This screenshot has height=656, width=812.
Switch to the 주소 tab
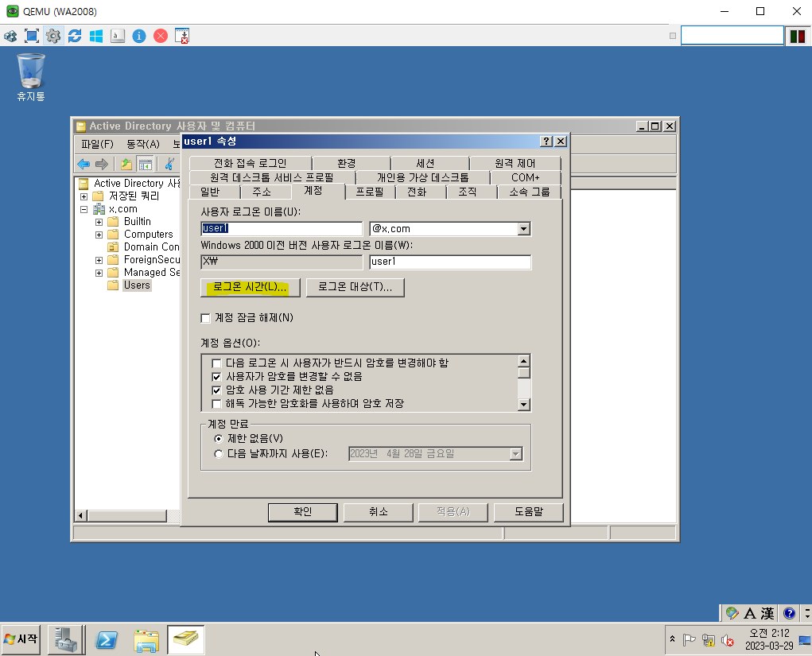click(x=262, y=192)
